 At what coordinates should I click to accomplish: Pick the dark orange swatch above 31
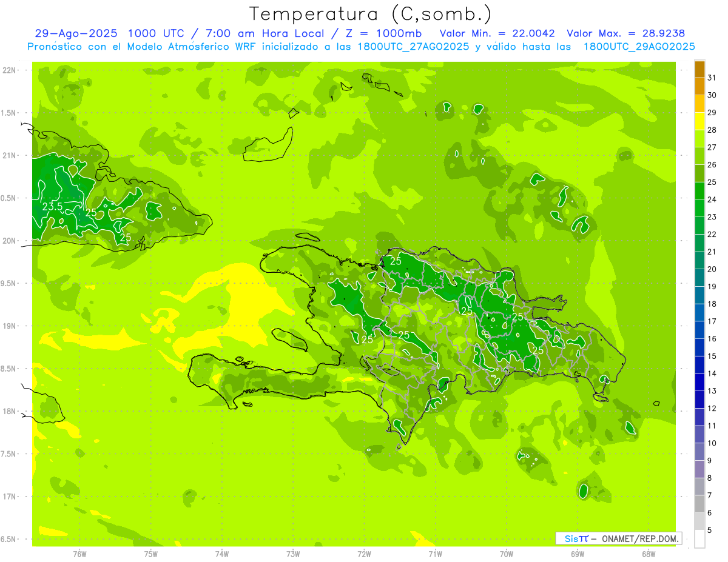click(x=699, y=70)
